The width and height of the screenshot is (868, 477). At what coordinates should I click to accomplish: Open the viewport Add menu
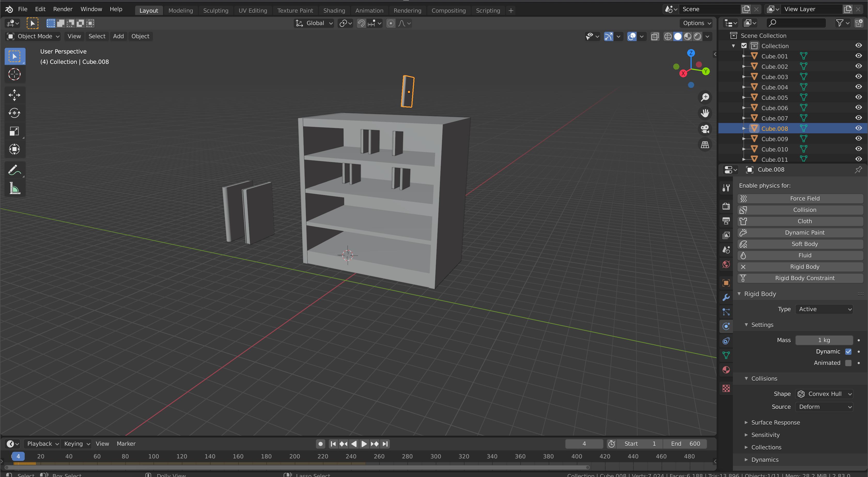pyautogui.click(x=118, y=36)
